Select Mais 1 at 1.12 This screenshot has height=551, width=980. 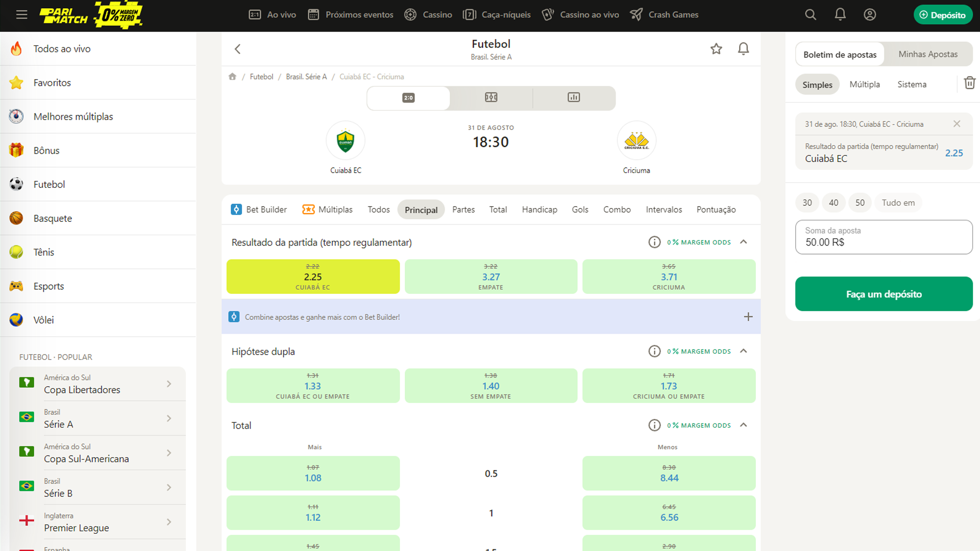point(313,513)
